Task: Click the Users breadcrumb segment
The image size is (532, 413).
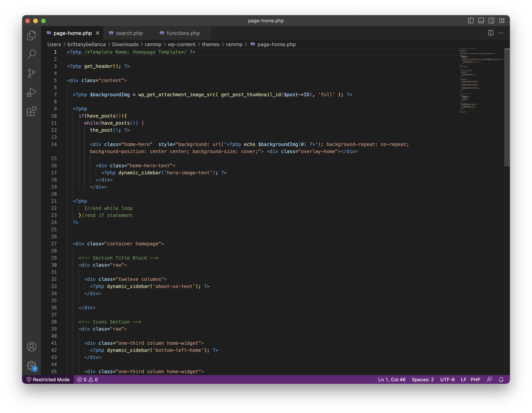Action: (x=54, y=44)
